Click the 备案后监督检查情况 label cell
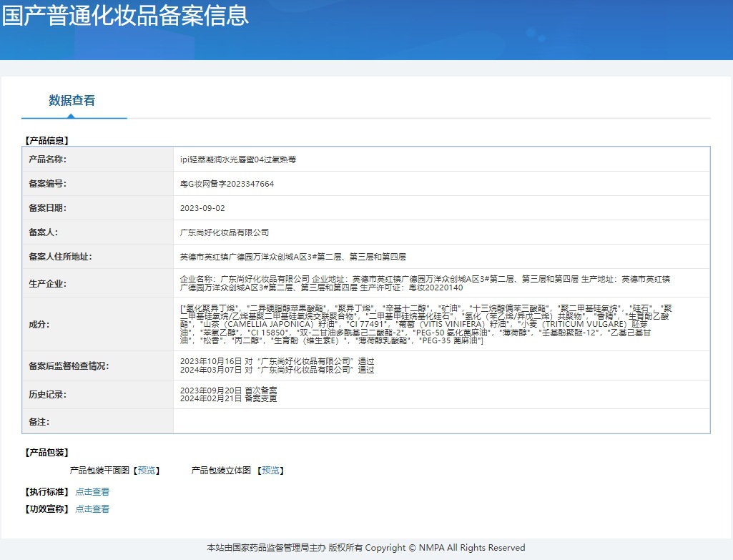The height and width of the screenshot is (560, 733). (98, 365)
